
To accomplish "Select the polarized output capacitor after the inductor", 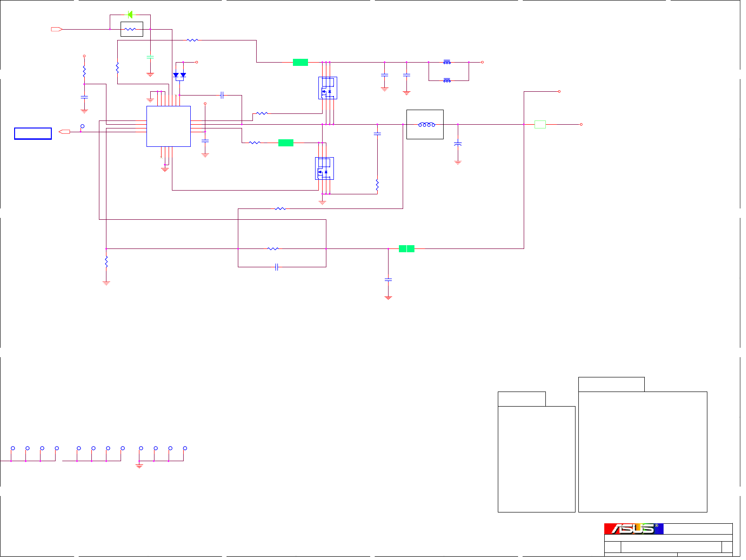I will pos(458,144).
